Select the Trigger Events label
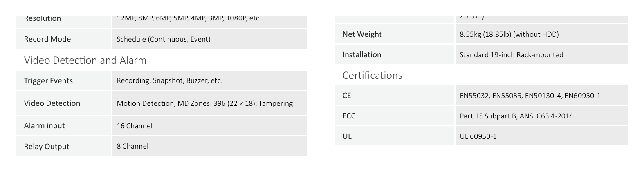The height and width of the screenshot is (172, 644). (x=48, y=80)
